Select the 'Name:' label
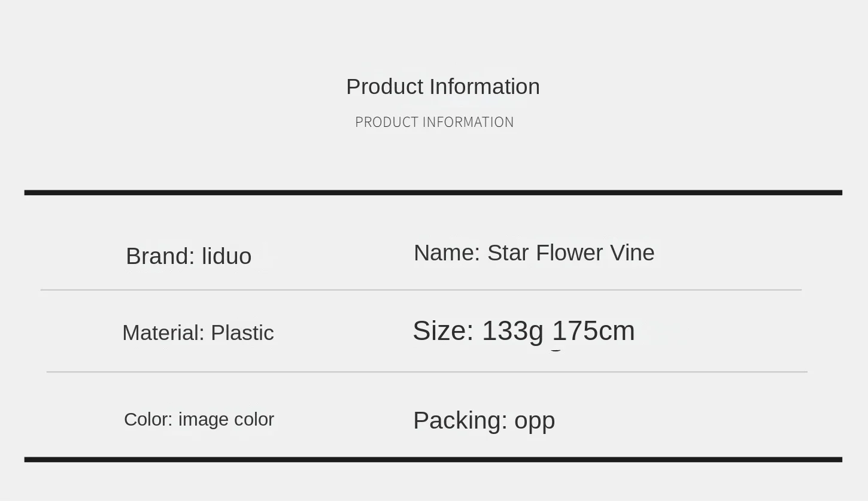Viewport: 868px width, 501px height. 447,253
